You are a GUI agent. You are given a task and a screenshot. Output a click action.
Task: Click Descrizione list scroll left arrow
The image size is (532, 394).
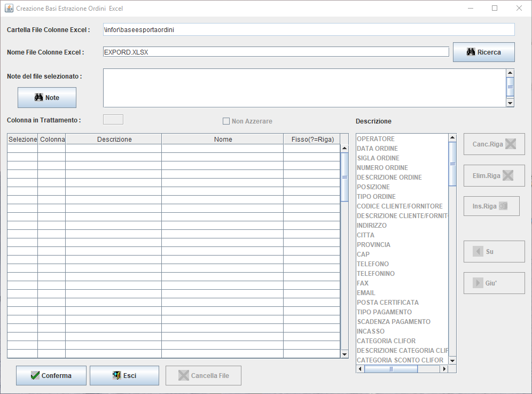pyautogui.click(x=360, y=369)
